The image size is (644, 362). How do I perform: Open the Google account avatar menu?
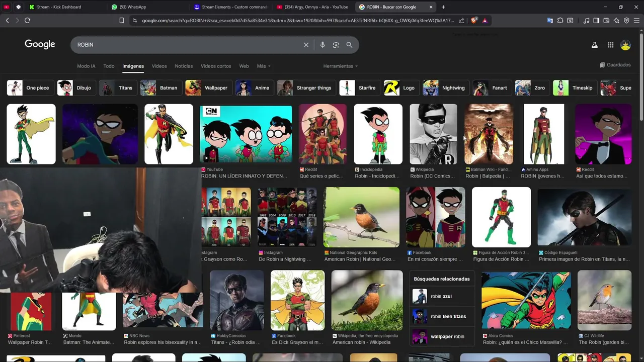click(625, 45)
